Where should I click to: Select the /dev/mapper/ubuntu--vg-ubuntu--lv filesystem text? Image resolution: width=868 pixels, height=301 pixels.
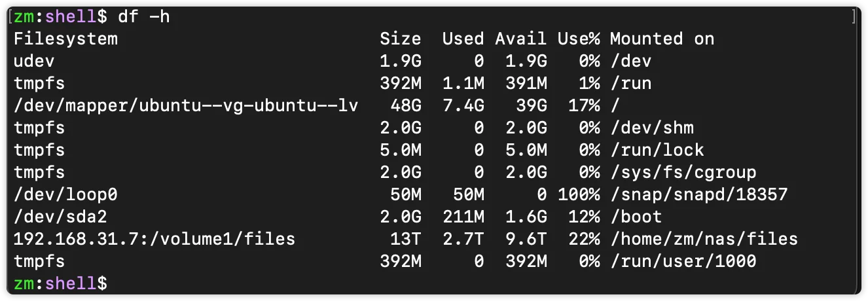click(x=186, y=106)
